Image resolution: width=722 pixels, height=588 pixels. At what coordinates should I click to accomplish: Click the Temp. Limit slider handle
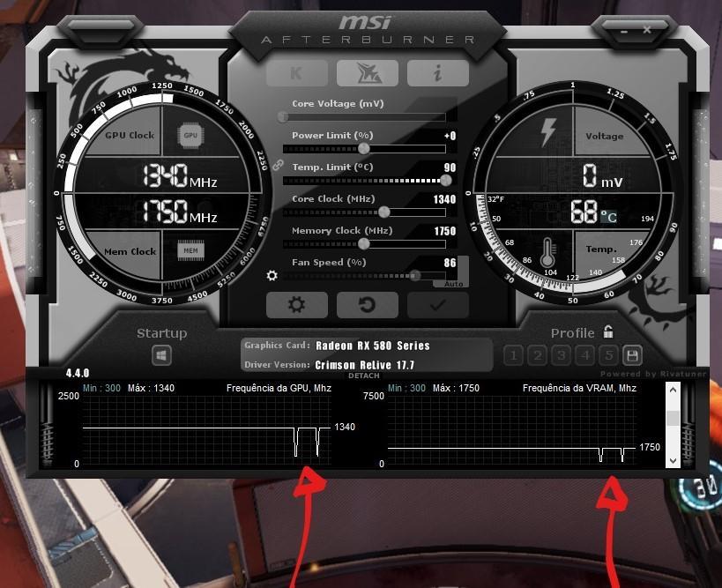pyautogui.click(x=446, y=180)
